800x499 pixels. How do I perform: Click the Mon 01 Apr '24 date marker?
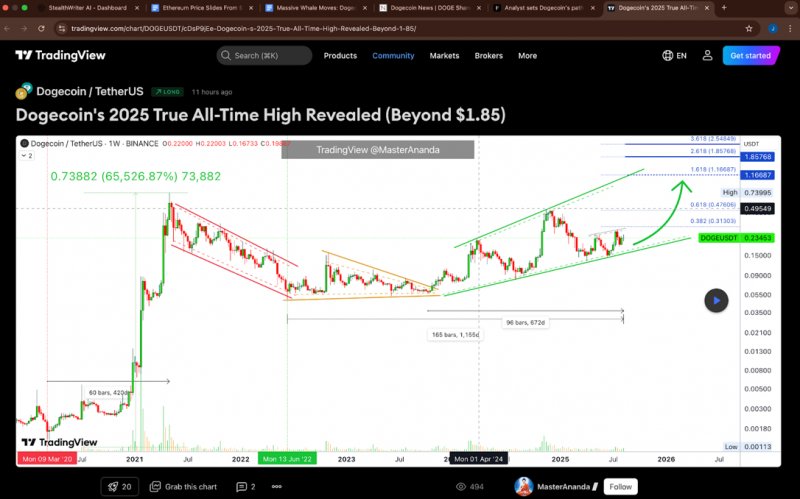tap(479, 459)
